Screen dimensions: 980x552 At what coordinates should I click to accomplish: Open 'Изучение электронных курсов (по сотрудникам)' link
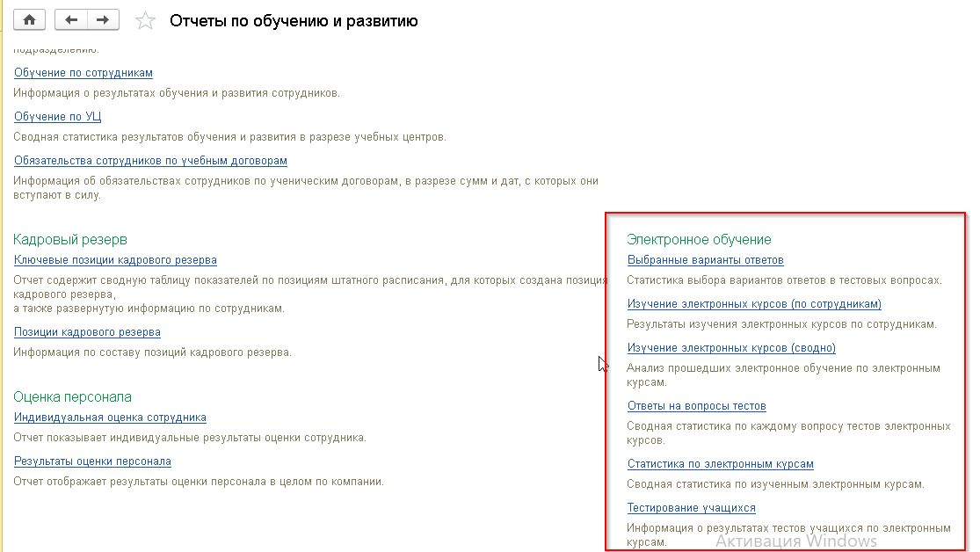754,304
